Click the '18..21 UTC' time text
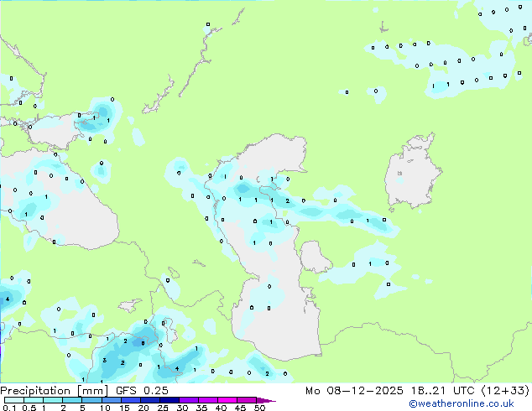This screenshot has width=532, height=411. pyautogui.click(x=442, y=391)
